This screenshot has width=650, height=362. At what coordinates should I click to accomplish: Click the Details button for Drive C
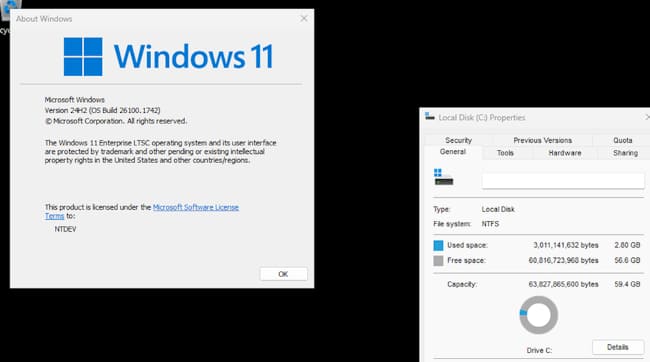coord(618,347)
